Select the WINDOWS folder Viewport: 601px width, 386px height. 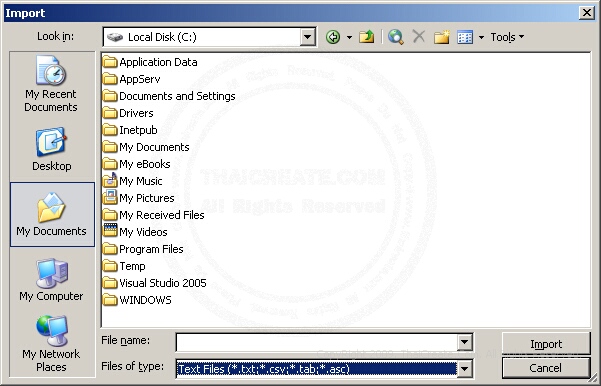137,300
